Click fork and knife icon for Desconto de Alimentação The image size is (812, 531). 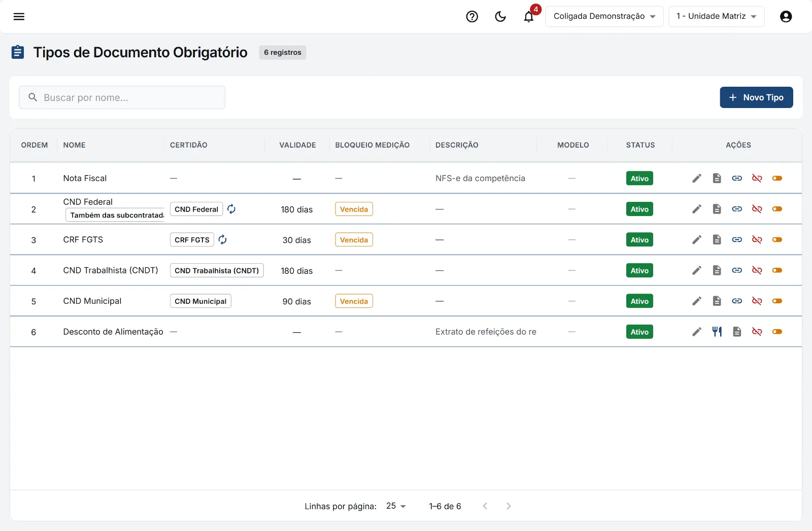coord(717,332)
